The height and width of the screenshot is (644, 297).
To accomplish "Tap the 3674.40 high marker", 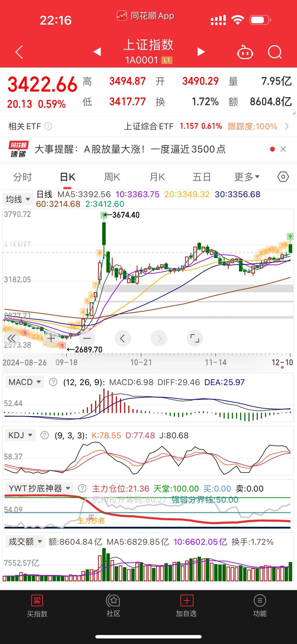I will [126, 215].
